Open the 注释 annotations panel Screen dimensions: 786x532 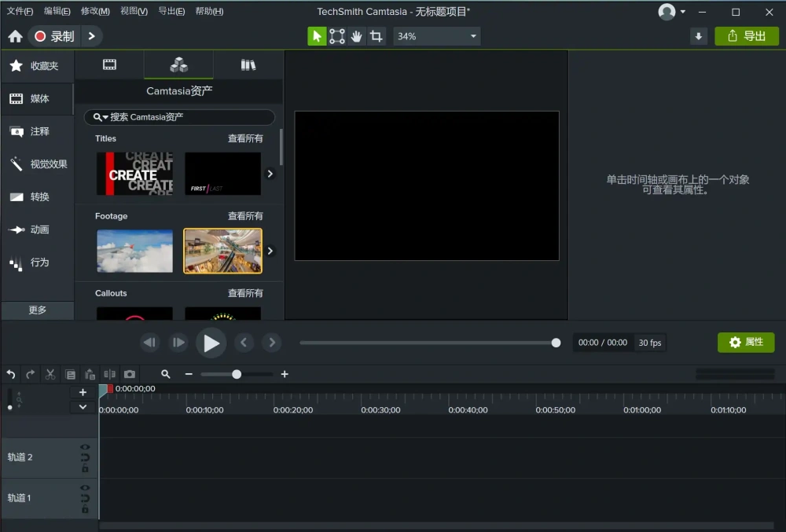coord(38,131)
